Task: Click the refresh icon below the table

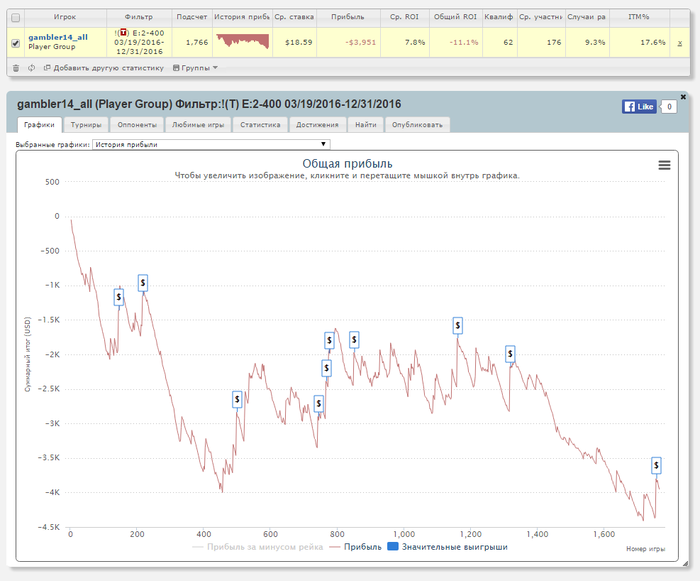Action: (32, 68)
